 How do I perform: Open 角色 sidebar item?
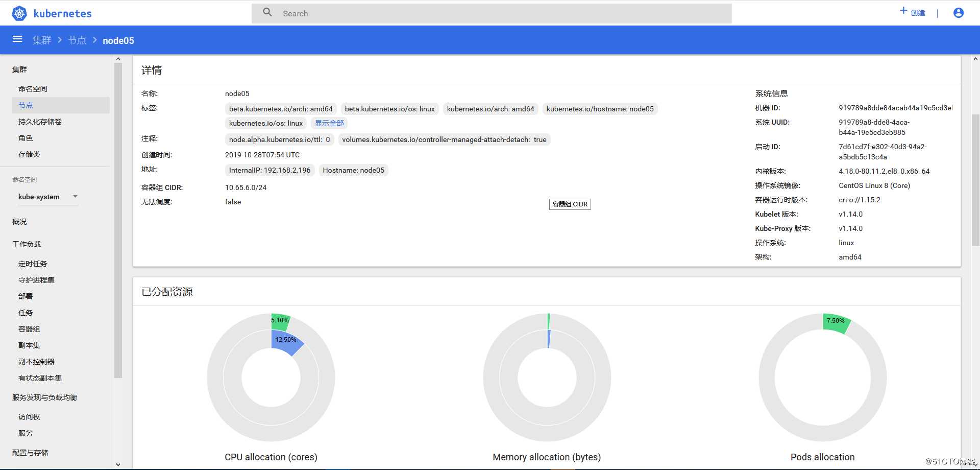point(26,138)
